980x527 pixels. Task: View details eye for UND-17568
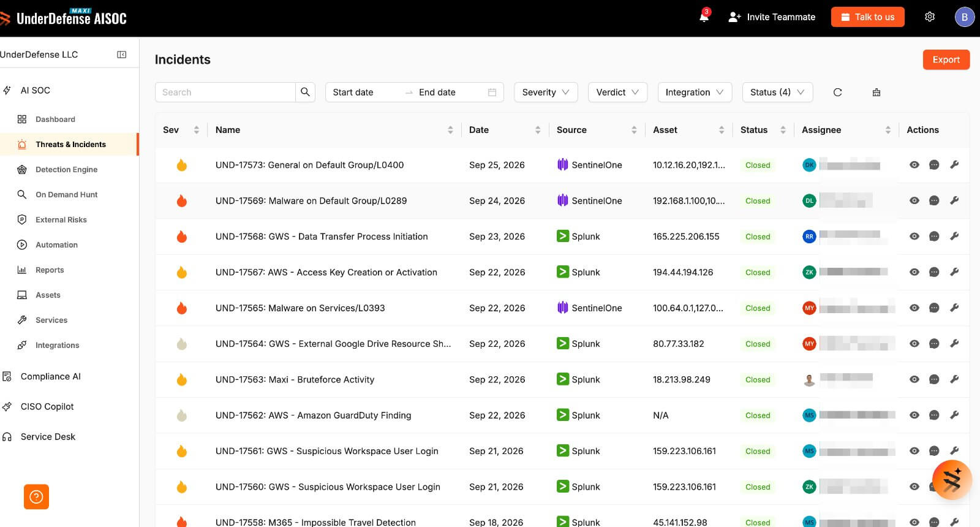[914, 236]
